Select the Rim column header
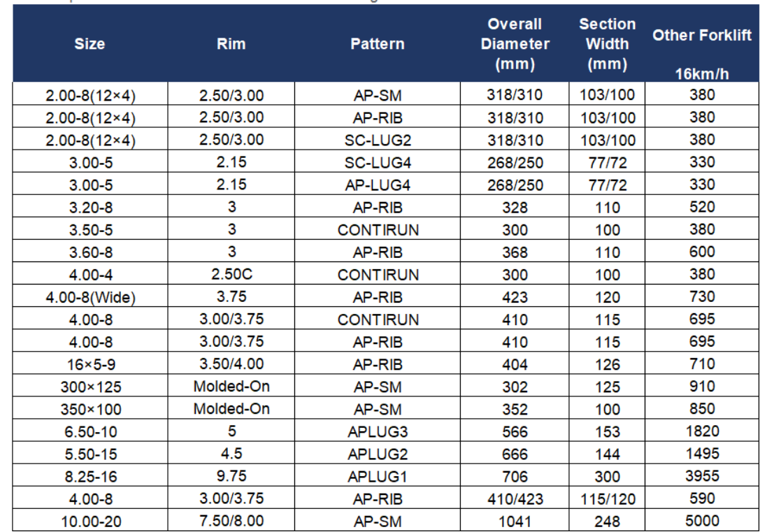Image resolution: width=774 pixels, height=532 pixels. tap(231, 44)
